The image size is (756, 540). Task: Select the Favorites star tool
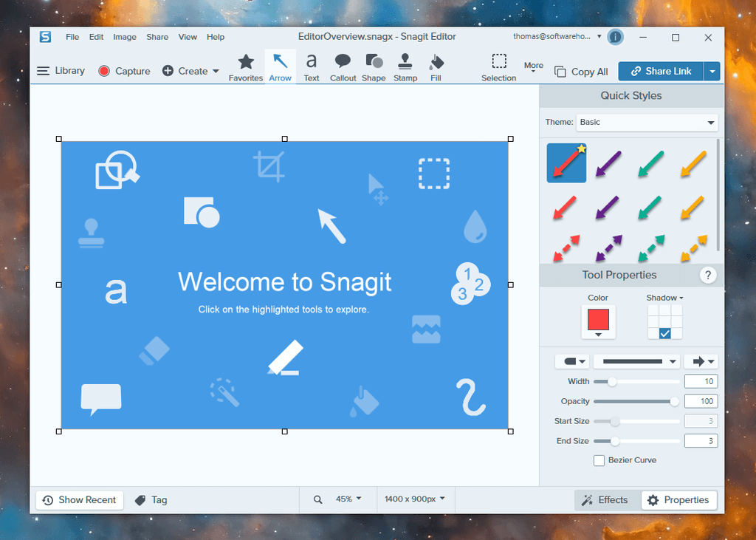pyautogui.click(x=246, y=67)
